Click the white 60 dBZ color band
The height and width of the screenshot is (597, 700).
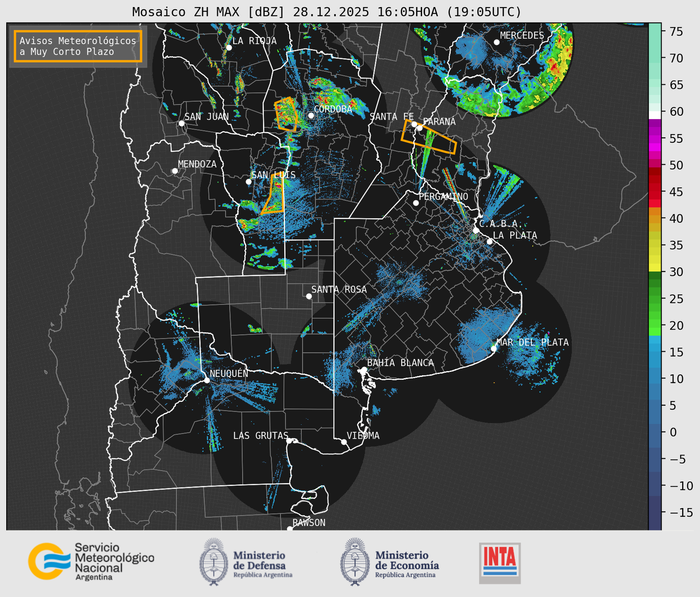(654, 115)
